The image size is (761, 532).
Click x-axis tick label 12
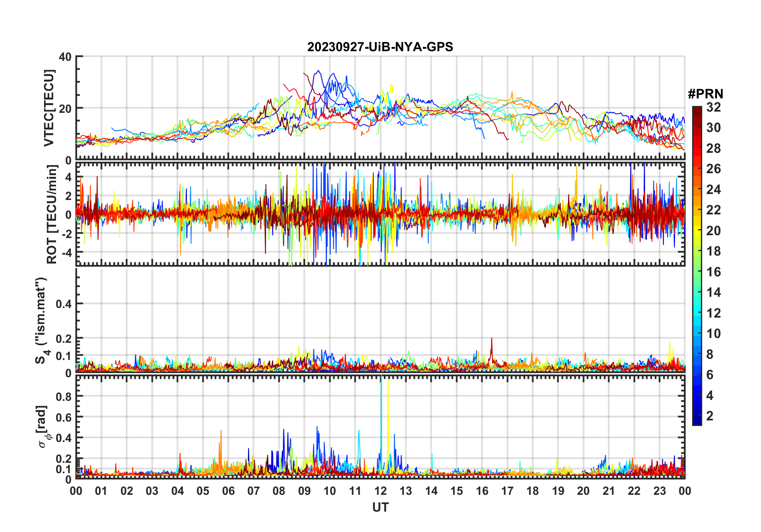[380, 491]
